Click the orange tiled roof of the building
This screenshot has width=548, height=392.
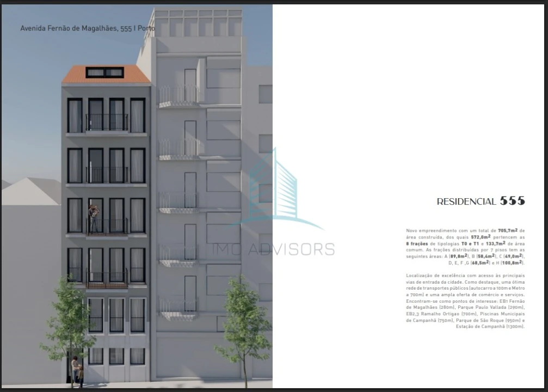pyautogui.click(x=106, y=75)
